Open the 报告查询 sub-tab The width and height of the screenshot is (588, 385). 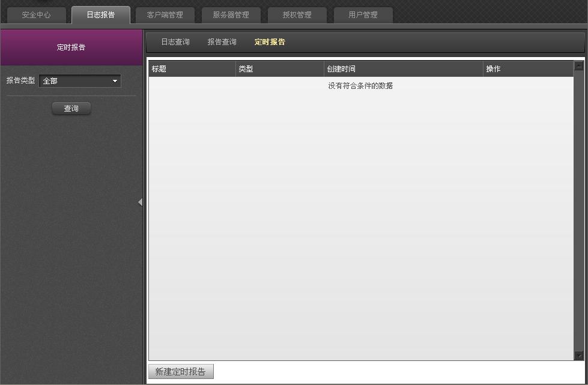coord(222,42)
